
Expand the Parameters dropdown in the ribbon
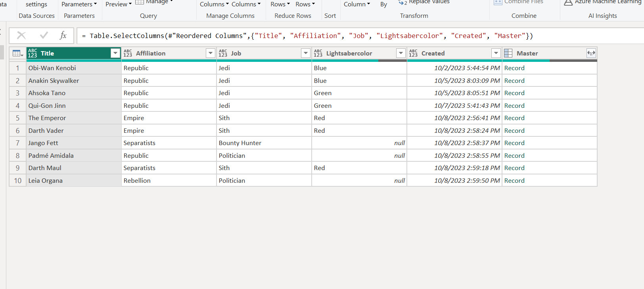tap(79, 4)
